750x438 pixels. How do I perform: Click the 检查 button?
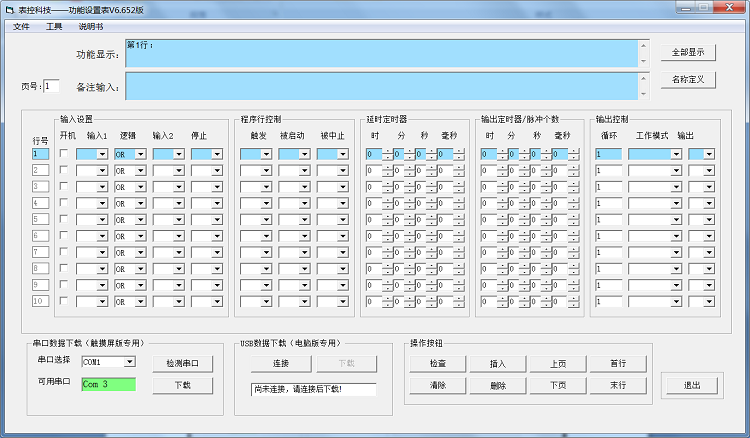(438, 363)
